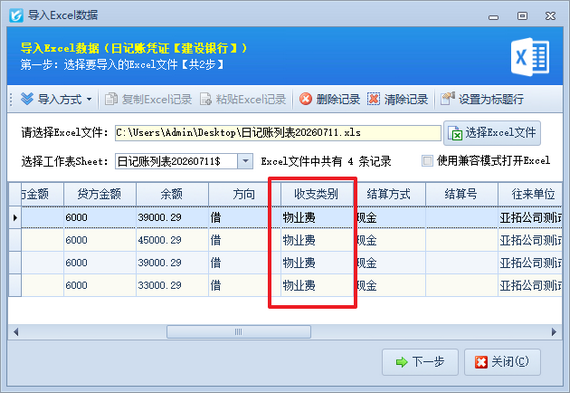Click the red 删除记录 icon
The height and width of the screenshot is (393, 570).
coord(306,99)
